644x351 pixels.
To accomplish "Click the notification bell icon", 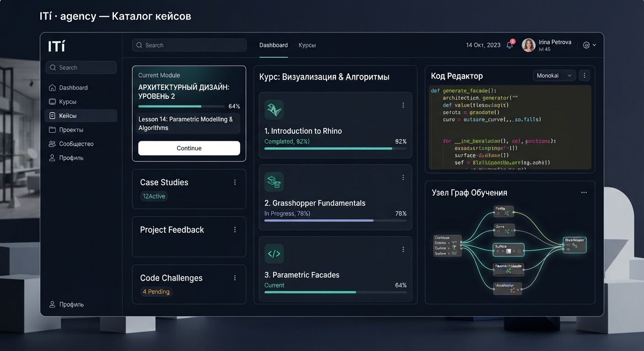I will tap(510, 45).
